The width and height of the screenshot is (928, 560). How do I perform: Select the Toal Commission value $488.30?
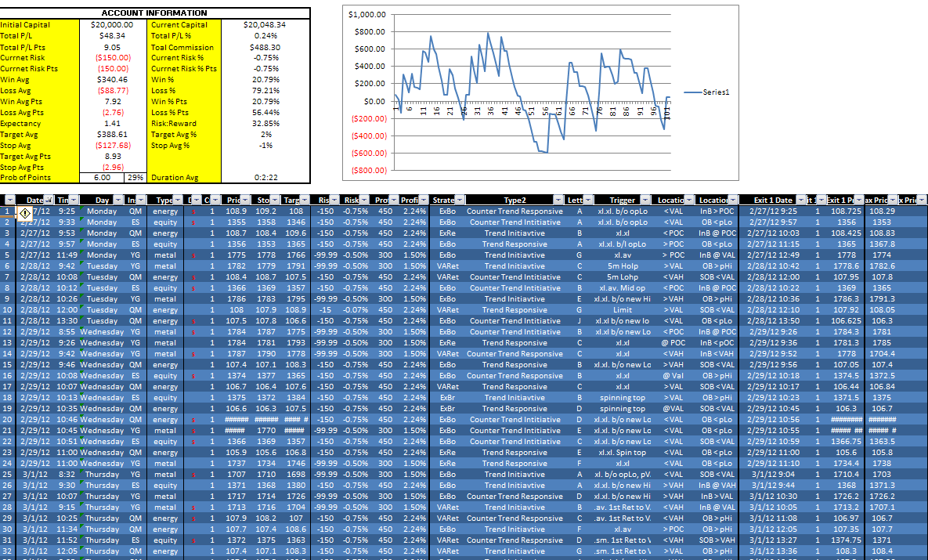point(265,47)
